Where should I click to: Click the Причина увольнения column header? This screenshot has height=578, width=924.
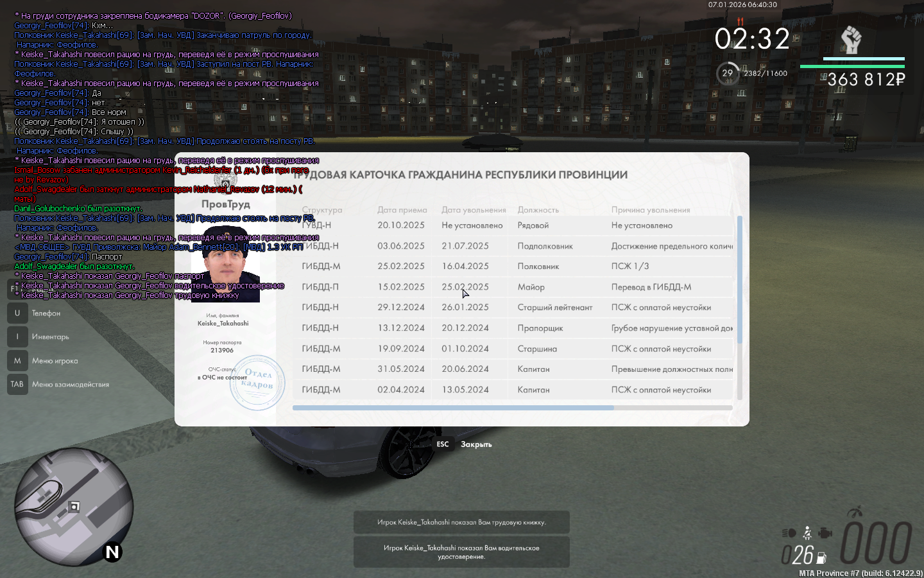(x=651, y=210)
